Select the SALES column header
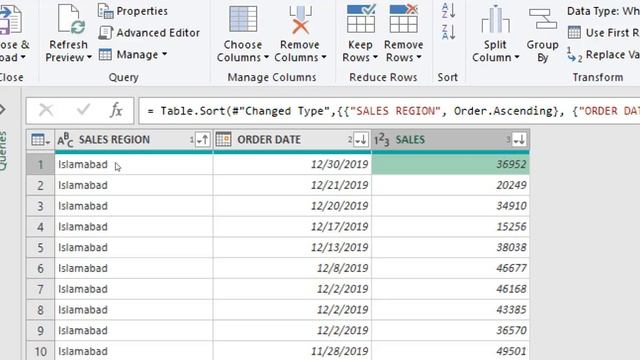640x360 pixels. (450, 140)
